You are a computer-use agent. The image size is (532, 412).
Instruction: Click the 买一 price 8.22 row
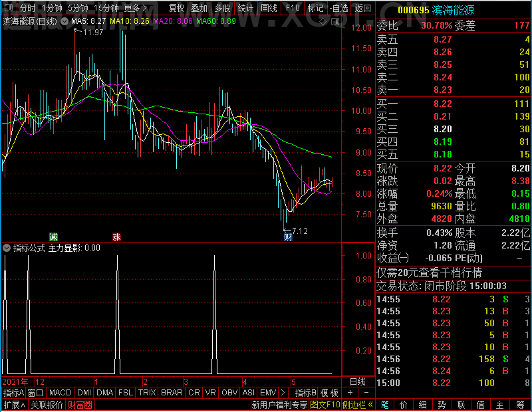click(453, 104)
